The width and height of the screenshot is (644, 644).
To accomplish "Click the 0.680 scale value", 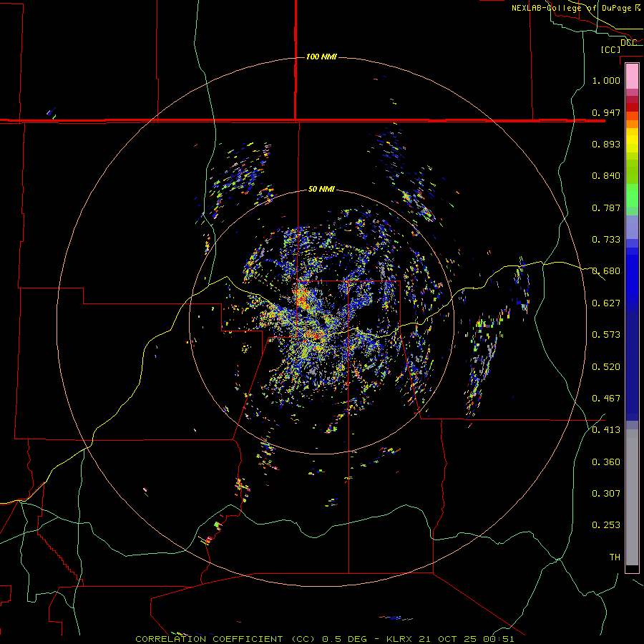I will 606,271.
